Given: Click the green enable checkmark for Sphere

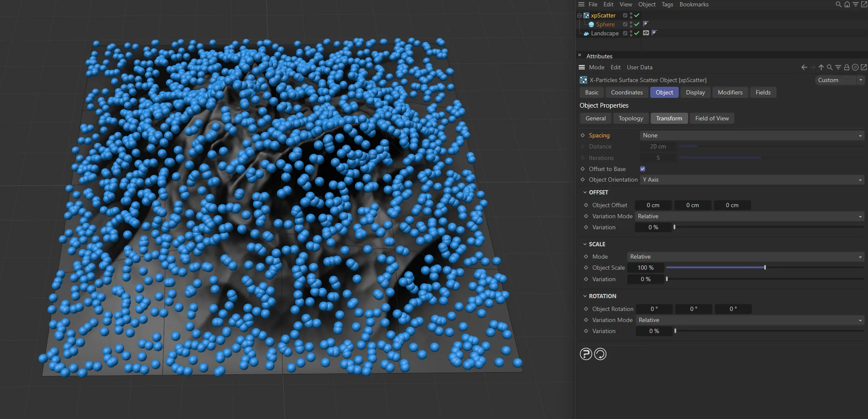Looking at the screenshot, I should (x=637, y=24).
